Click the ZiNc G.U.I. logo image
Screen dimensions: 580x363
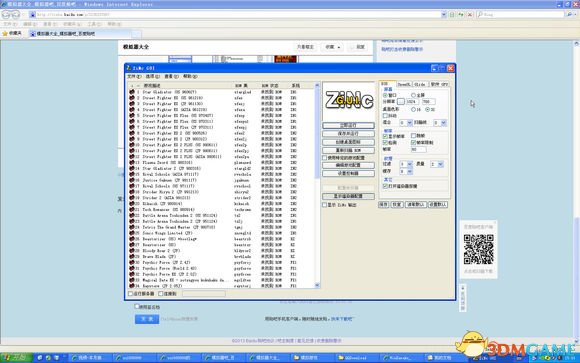point(348,100)
